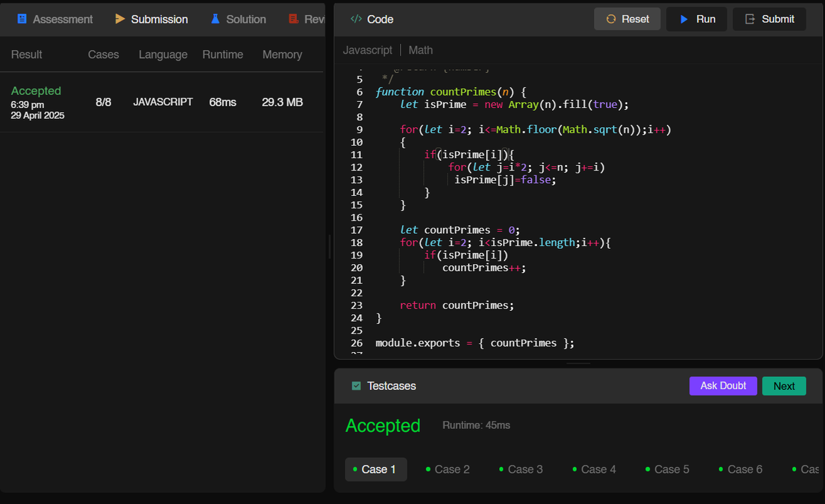Click the submit exit-arrow icon

pyautogui.click(x=750, y=19)
